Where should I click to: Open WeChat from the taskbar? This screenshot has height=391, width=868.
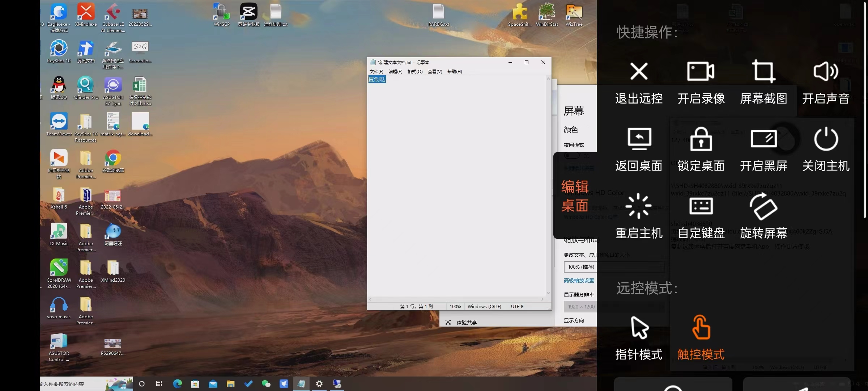coord(266,384)
